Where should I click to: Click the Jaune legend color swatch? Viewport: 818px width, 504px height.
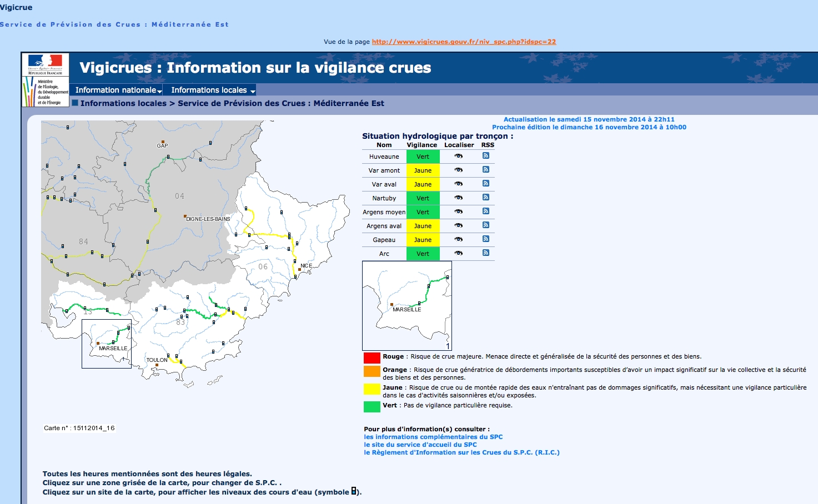(x=372, y=389)
